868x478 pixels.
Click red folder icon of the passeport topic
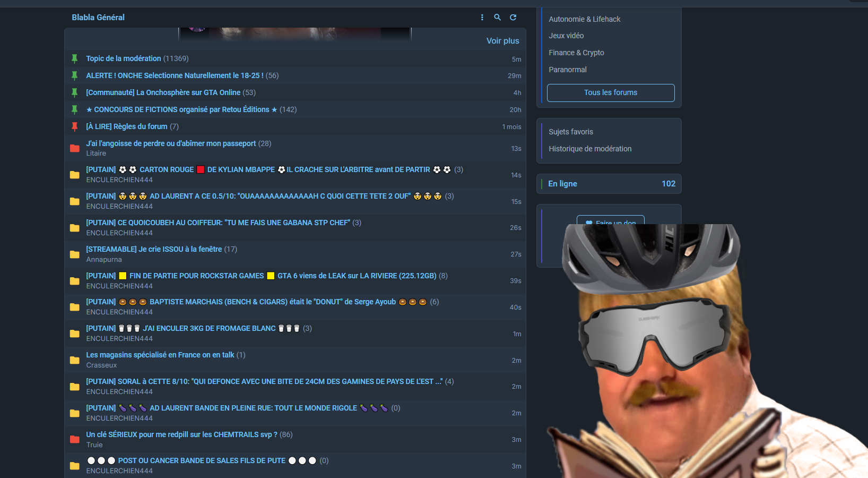tap(75, 149)
